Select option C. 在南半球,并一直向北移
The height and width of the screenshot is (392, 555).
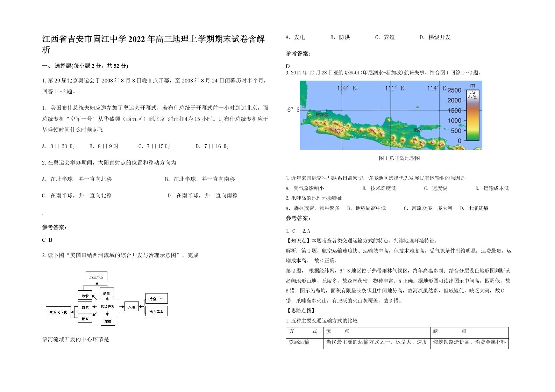(77, 196)
